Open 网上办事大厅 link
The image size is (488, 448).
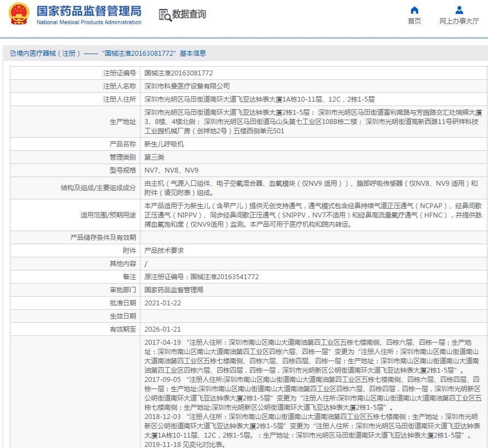click(x=459, y=21)
